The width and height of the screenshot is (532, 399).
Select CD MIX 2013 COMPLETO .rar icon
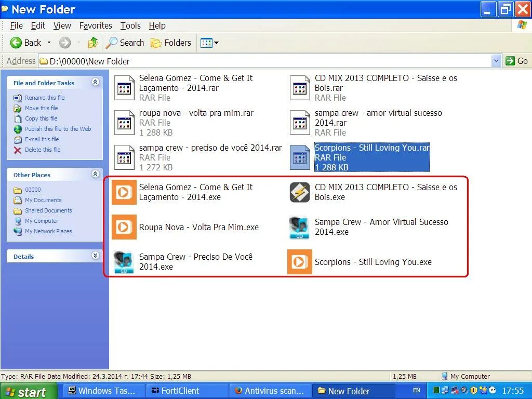(x=300, y=88)
